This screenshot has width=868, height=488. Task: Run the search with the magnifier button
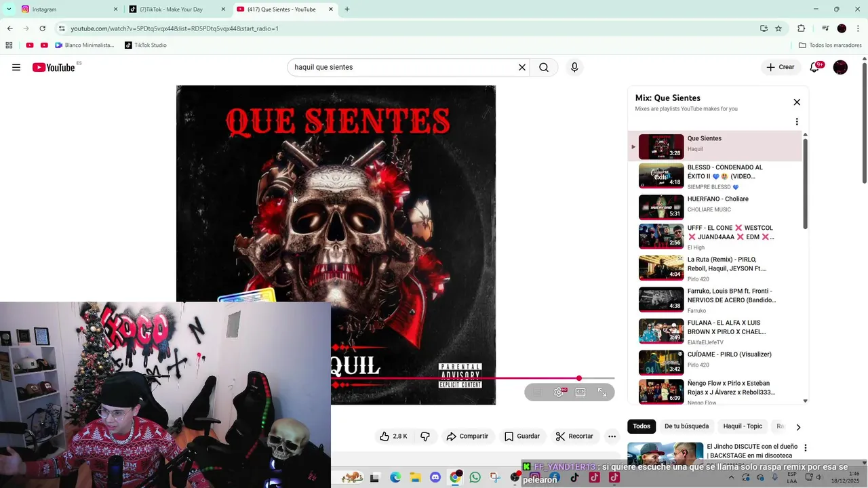tap(544, 67)
